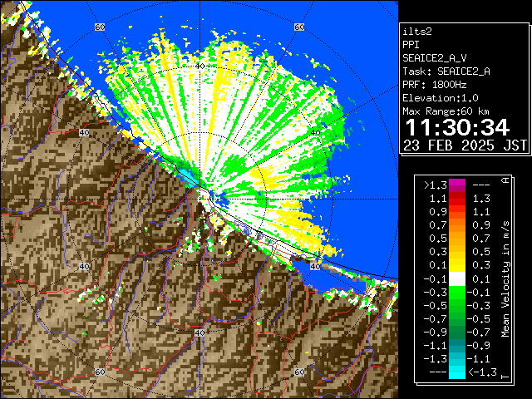Pick the red swatch in the velocity legend

pyautogui.click(x=457, y=199)
